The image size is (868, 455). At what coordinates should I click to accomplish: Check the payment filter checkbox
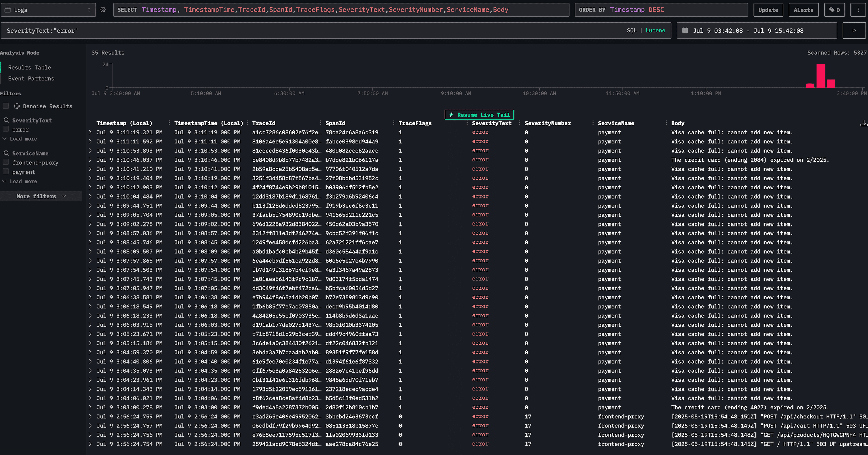tap(6, 171)
